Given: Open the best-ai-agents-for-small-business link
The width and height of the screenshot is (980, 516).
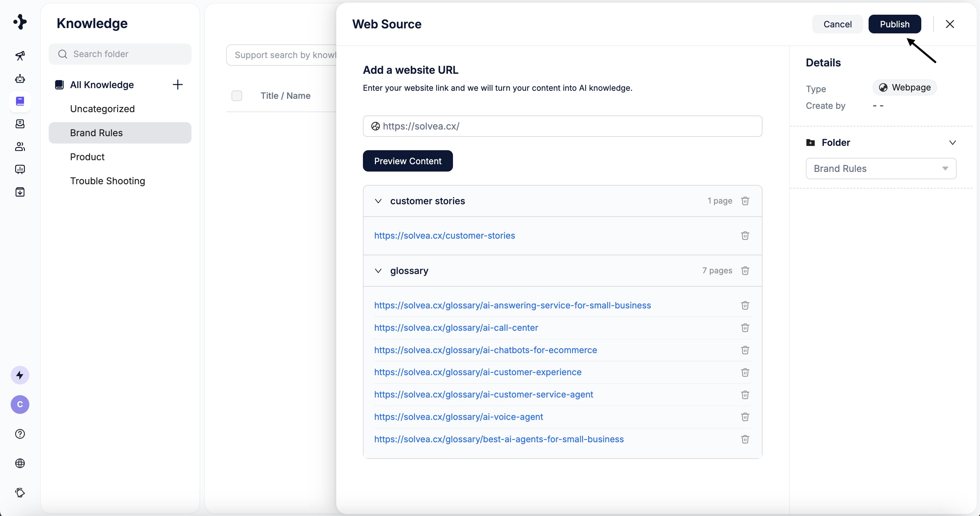Looking at the screenshot, I should tap(499, 439).
